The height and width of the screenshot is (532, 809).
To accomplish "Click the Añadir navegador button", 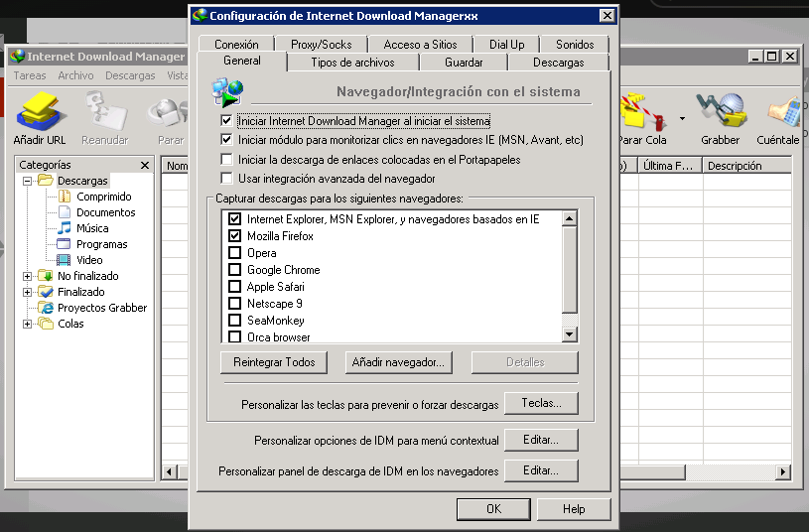I will pos(398,362).
